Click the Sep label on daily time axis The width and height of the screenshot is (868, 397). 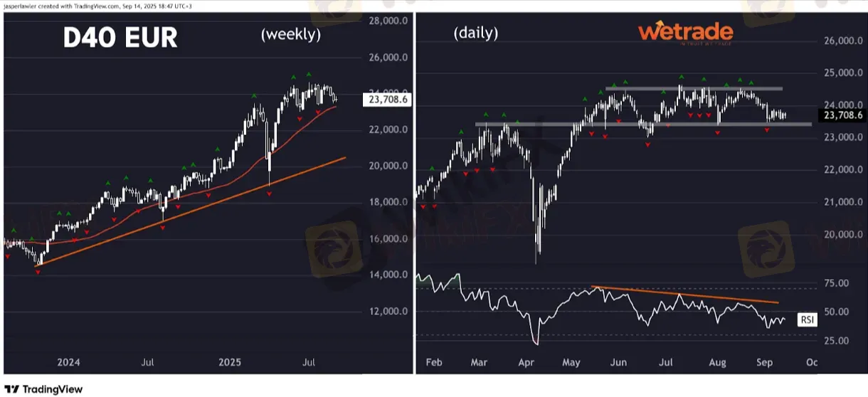click(x=764, y=362)
